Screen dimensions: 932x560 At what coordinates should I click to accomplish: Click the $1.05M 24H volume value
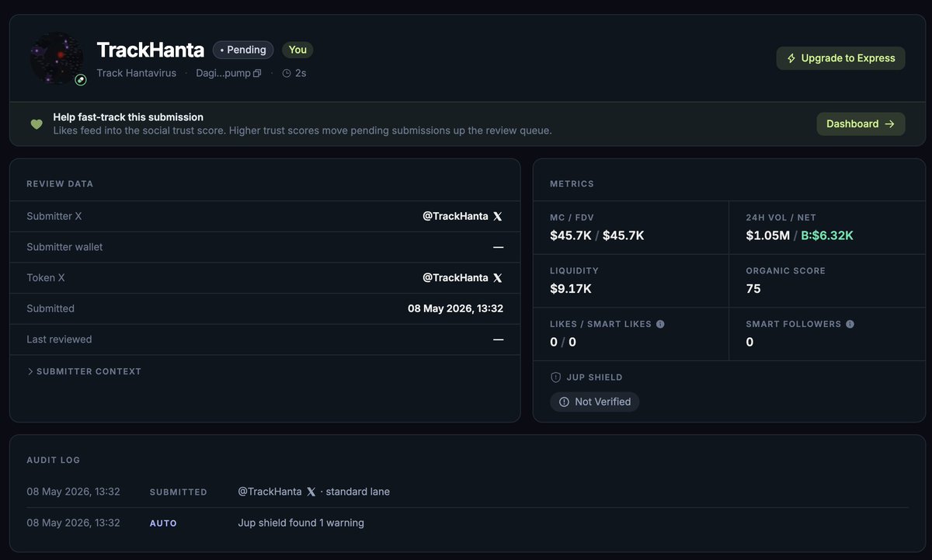tap(768, 235)
